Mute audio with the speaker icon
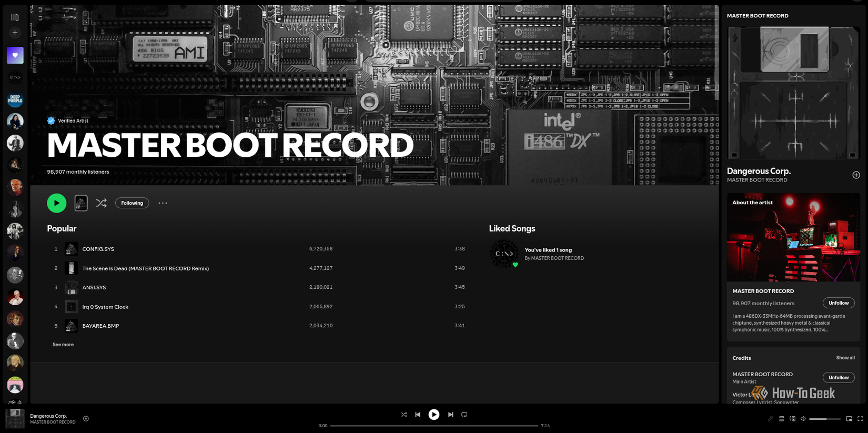Image resolution: width=868 pixels, height=433 pixels. 803,419
